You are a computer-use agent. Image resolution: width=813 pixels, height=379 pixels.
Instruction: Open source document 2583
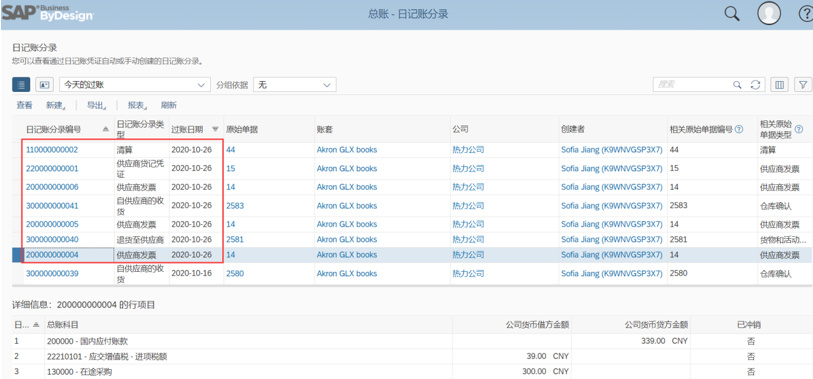click(x=235, y=206)
